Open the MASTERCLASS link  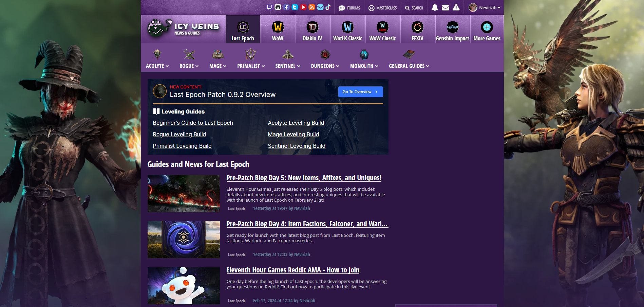pos(382,8)
